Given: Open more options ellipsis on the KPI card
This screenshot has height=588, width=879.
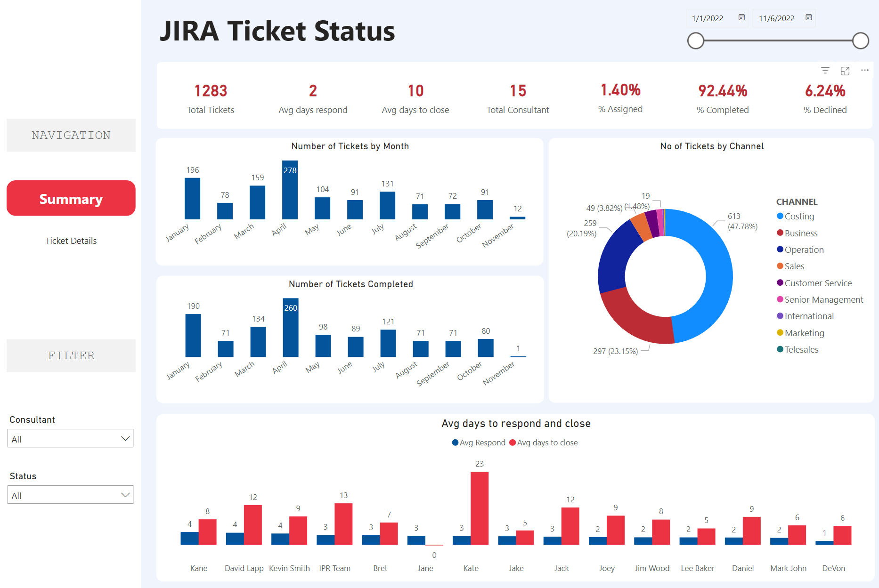Looking at the screenshot, I should tap(865, 70).
